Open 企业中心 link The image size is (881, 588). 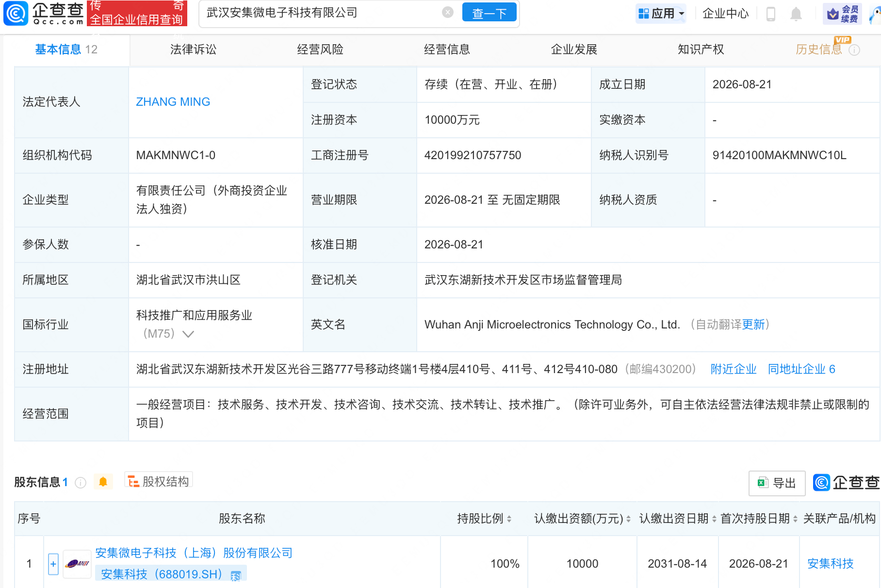pos(725,14)
